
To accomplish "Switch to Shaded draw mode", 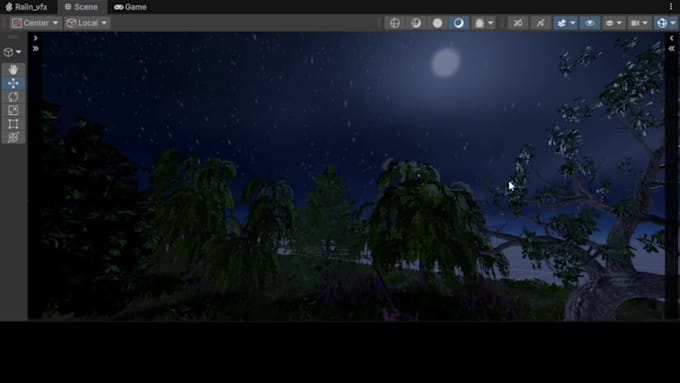I will (458, 23).
